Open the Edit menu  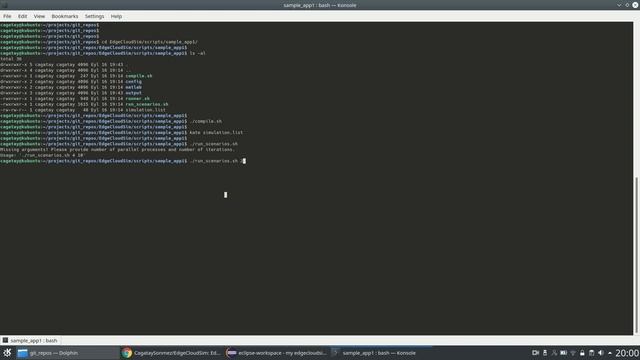(x=22, y=16)
